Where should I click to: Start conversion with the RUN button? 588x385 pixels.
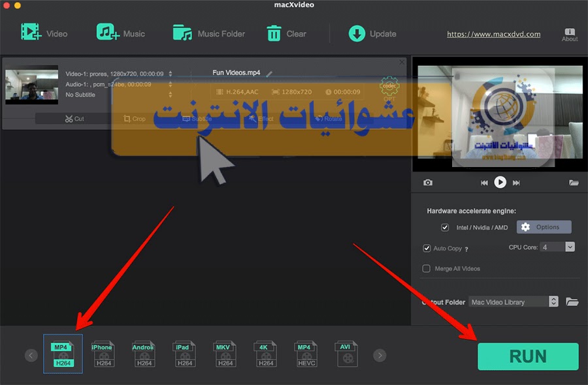coord(528,356)
